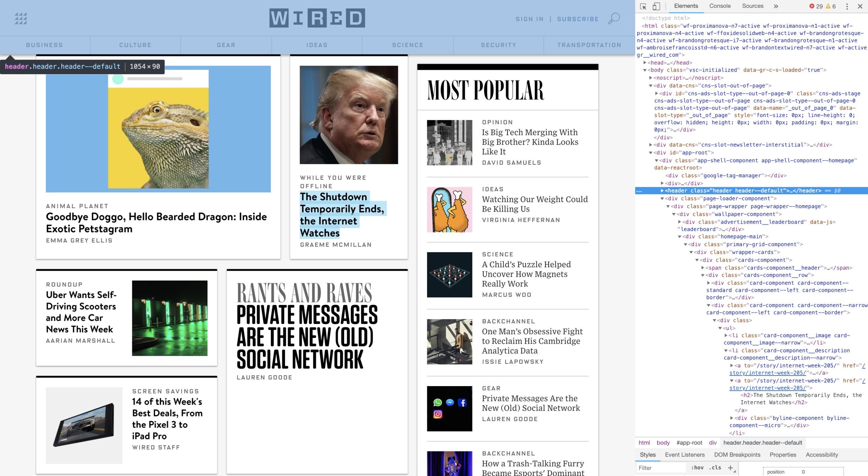
Task: Open the grid menu icon beside the WIRED logo
Action: click(21, 18)
